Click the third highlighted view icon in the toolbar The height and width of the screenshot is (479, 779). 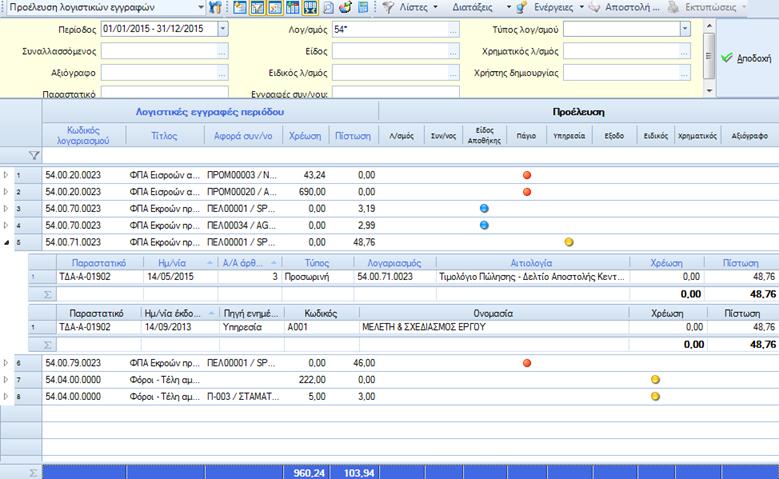pos(275,7)
